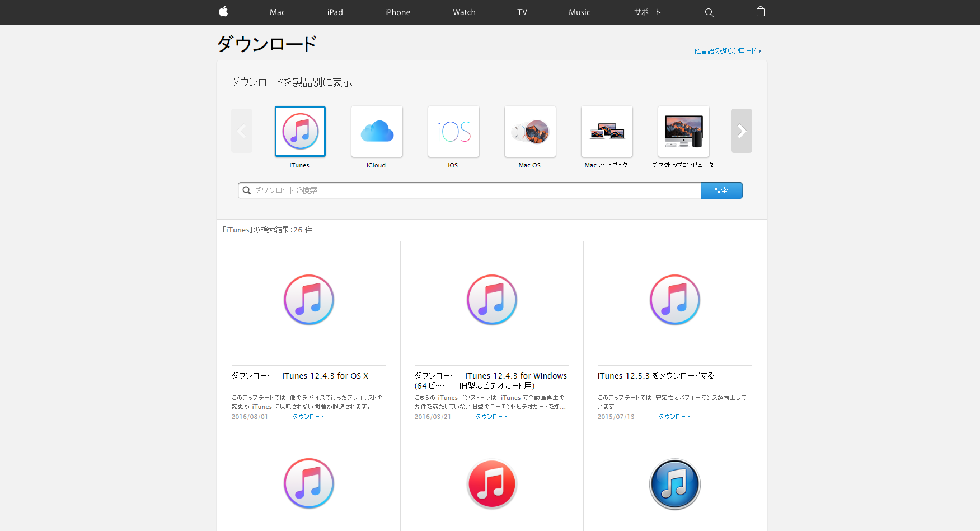This screenshot has height=531, width=980.
Task: Click the iTunes label under category icon
Action: [x=299, y=165]
